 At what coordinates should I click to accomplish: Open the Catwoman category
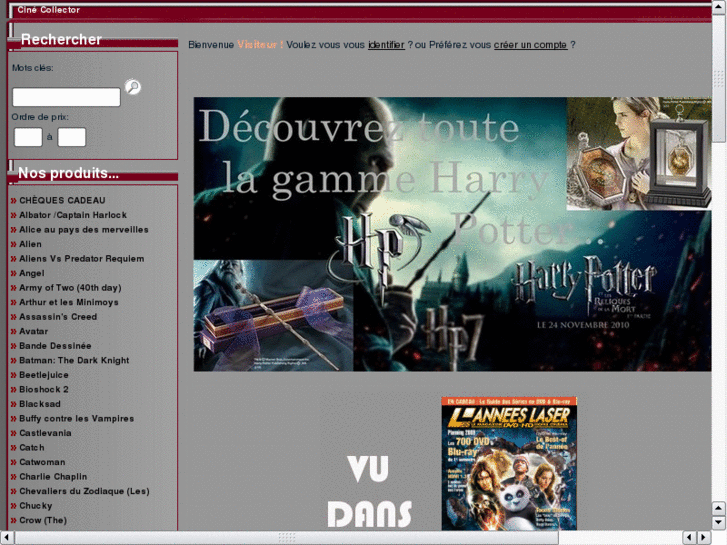[x=42, y=462]
